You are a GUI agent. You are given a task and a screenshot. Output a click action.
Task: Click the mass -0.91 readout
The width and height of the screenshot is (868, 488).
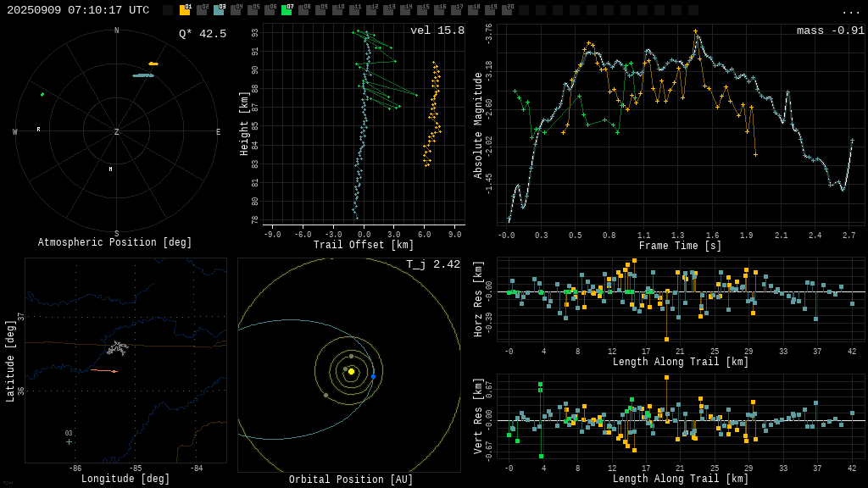(830, 30)
